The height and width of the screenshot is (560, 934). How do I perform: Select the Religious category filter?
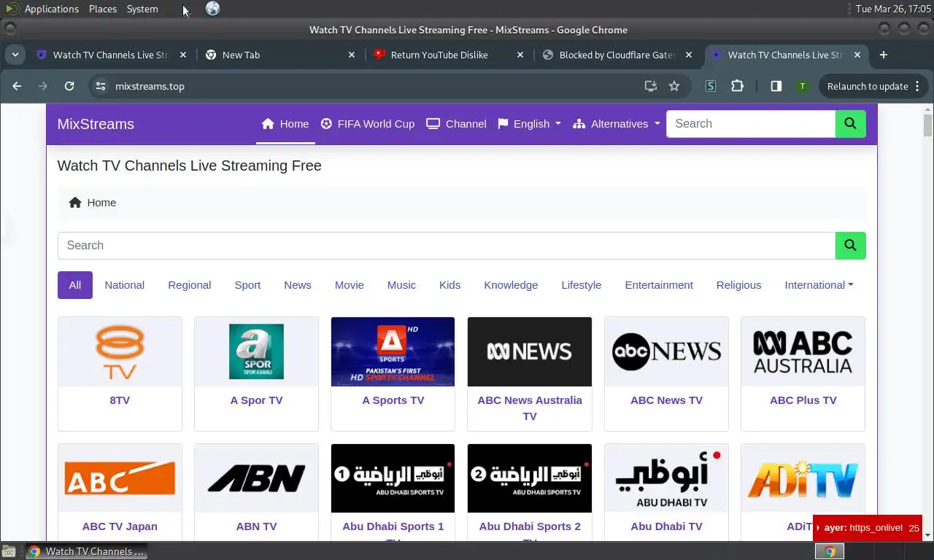click(x=739, y=285)
